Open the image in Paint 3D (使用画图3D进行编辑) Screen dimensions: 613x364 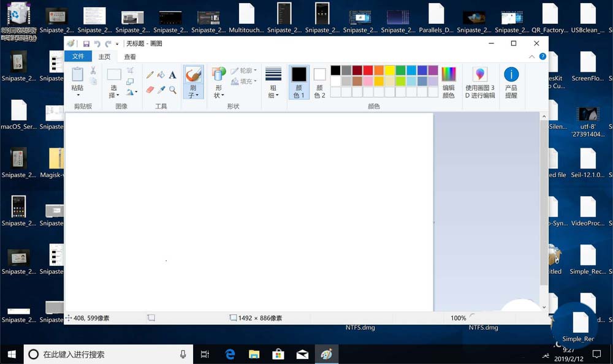pyautogui.click(x=480, y=80)
